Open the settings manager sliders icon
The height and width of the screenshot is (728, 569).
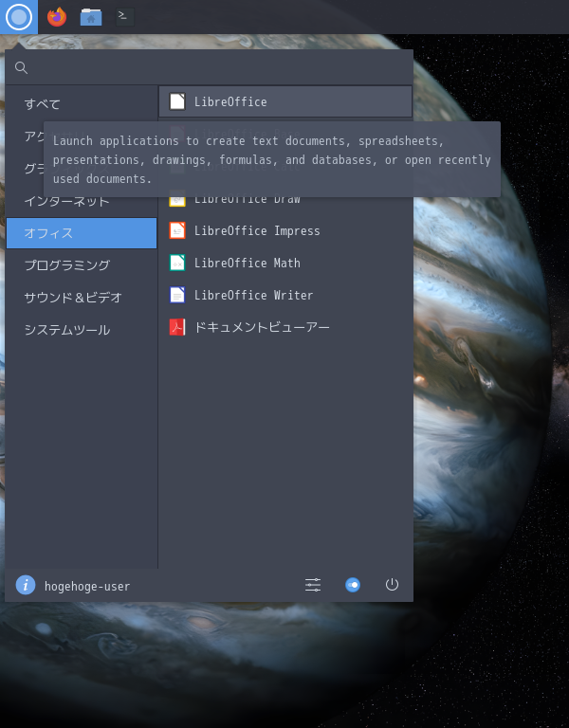tap(313, 585)
